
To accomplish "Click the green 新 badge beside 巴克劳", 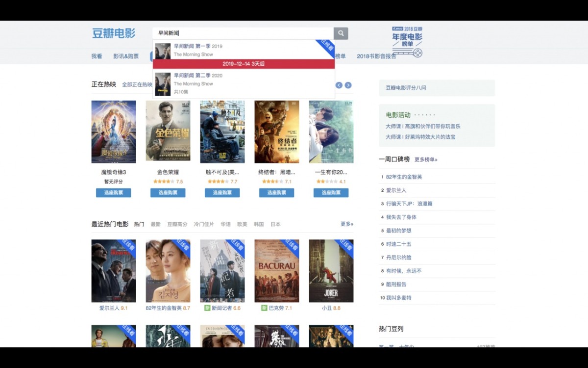I will coord(264,308).
